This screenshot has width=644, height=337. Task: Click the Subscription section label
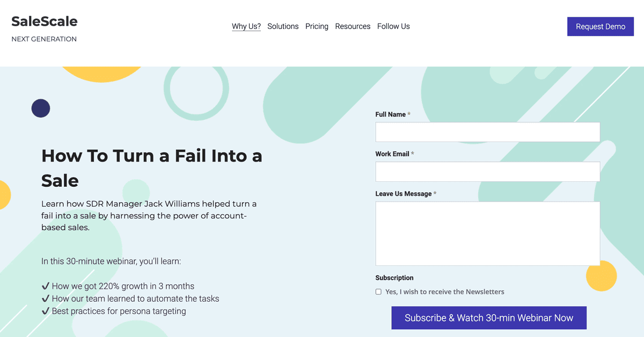pyautogui.click(x=394, y=277)
